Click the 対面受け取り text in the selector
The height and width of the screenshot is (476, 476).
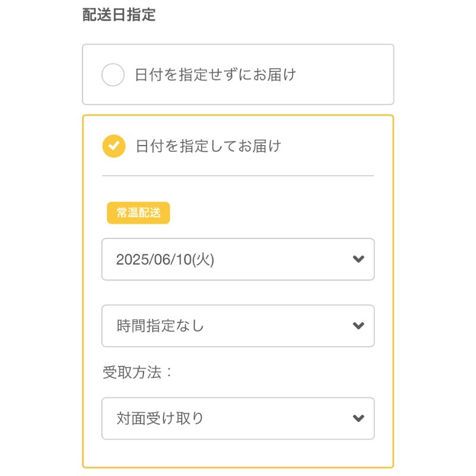click(160, 418)
